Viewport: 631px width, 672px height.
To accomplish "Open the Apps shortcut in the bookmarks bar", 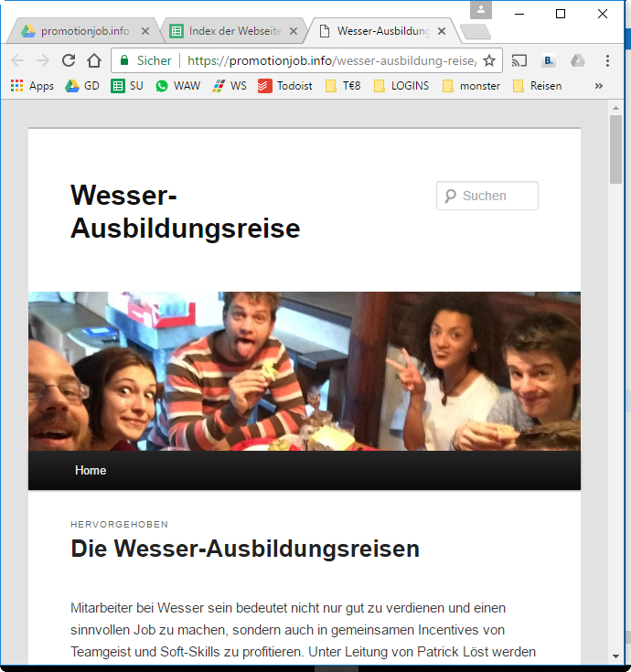I will [x=32, y=86].
